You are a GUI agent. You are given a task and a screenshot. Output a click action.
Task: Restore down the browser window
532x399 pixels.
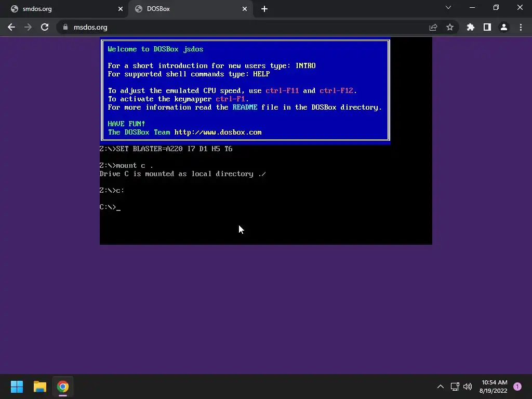click(x=496, y=7)
